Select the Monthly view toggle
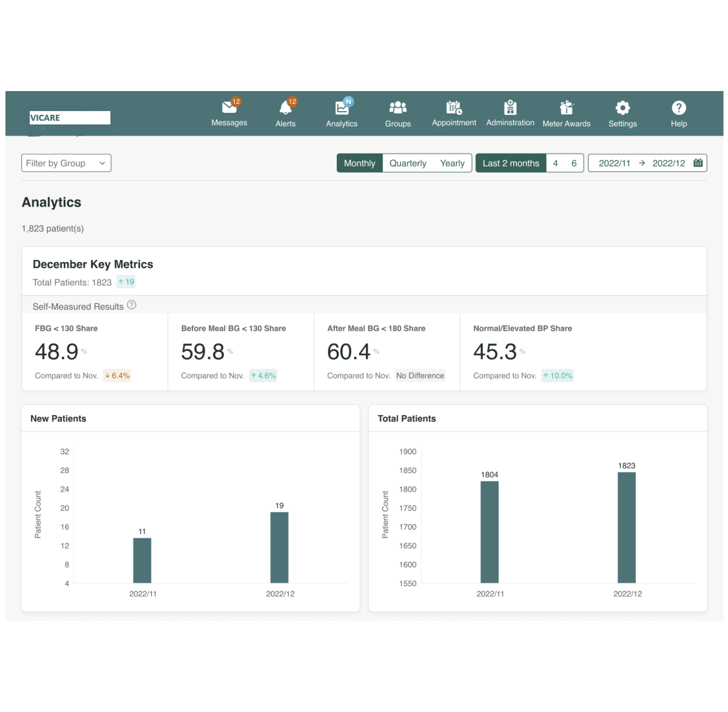Viewport: 728px width, 712px height. pos(360,163)
